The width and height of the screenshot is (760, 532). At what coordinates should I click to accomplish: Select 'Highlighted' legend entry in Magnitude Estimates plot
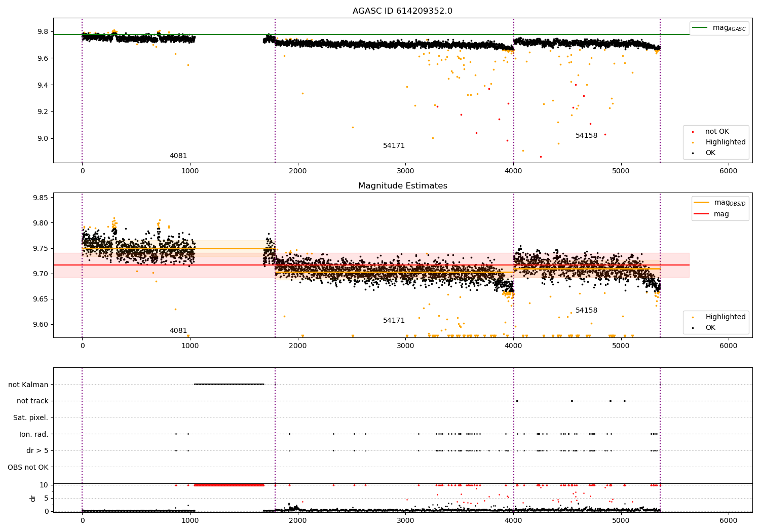[725, 317]
